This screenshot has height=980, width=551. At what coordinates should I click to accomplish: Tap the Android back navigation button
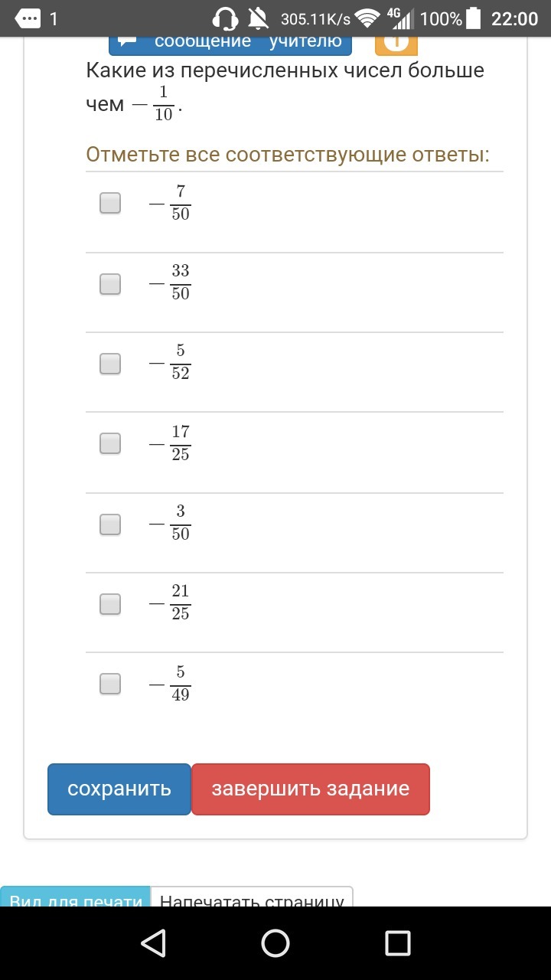[x=154, y=942]
